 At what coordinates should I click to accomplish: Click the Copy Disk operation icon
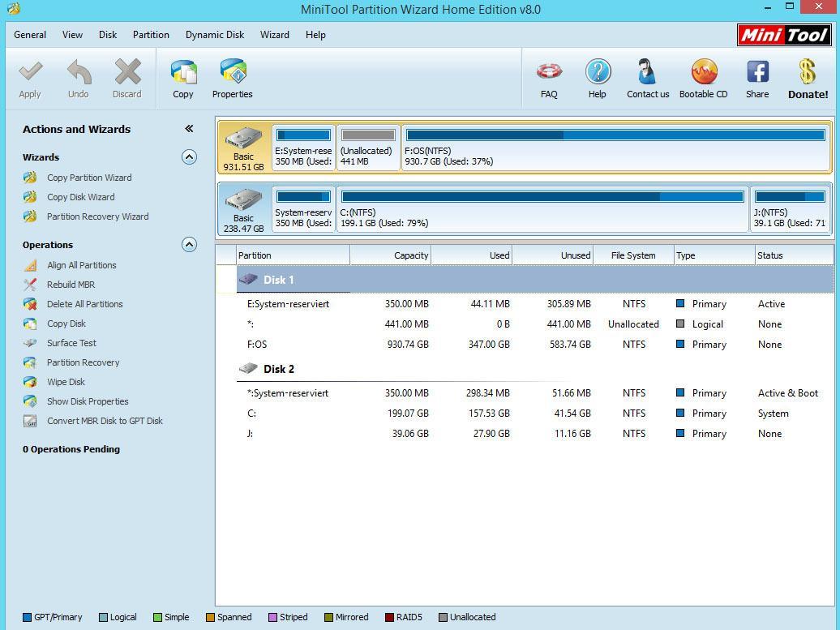(x=30, y=324)
